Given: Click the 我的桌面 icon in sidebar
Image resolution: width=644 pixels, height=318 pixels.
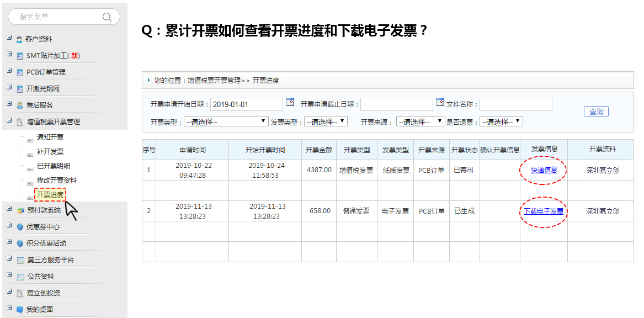Looking at the screenshot, I should pyautogui.click(x=20, y=310).
